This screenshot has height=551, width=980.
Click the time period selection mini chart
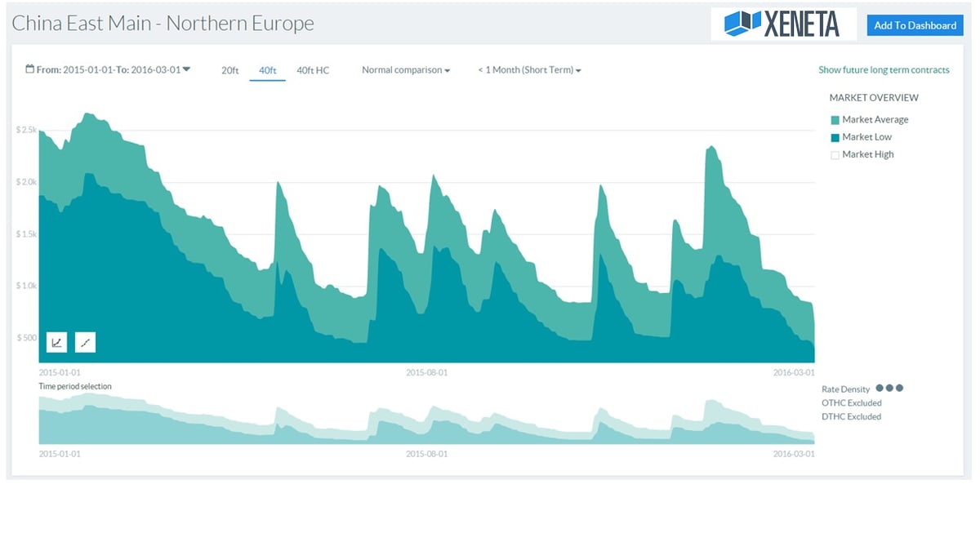(x=426, y=419)
